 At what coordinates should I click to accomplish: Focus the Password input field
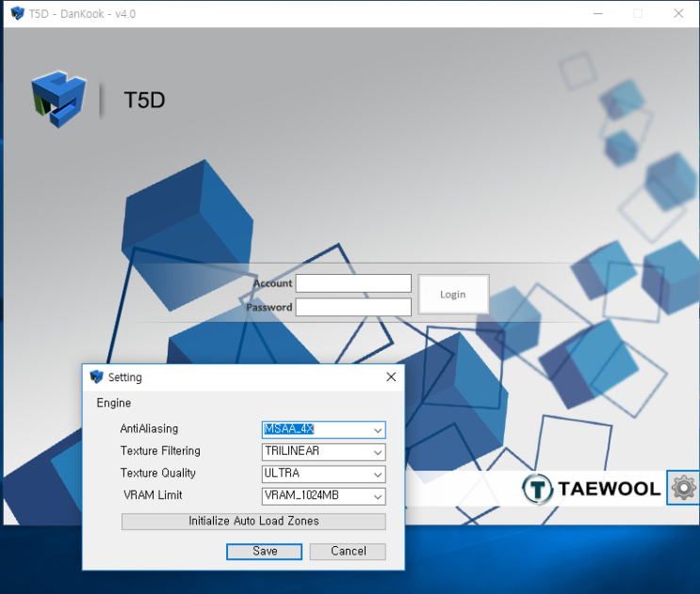pos(353,307)
